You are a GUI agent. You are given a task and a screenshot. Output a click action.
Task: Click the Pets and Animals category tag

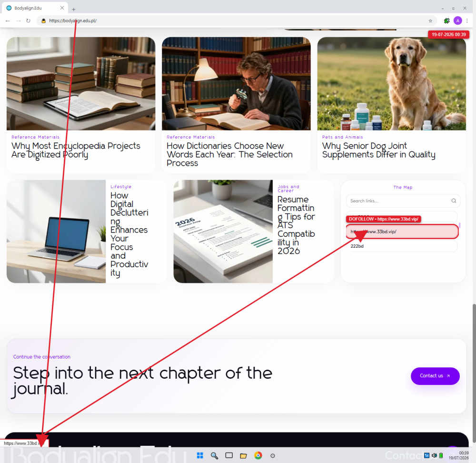tap(342, 137)
